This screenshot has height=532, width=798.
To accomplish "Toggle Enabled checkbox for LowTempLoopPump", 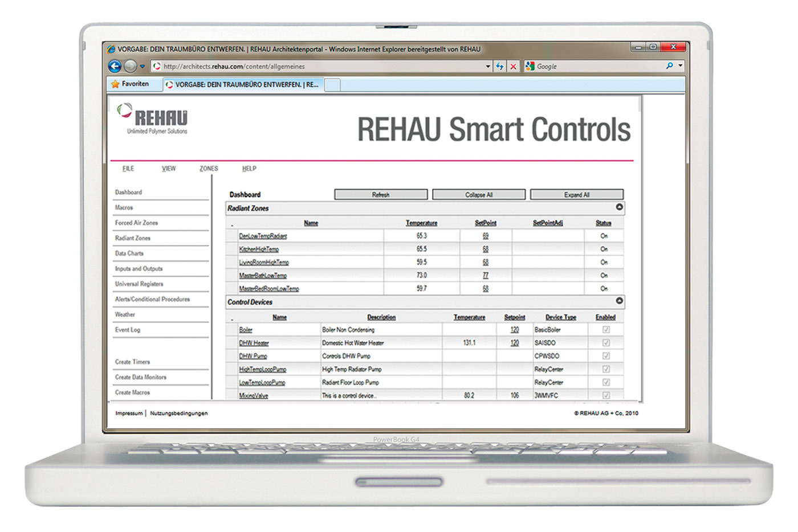I will coord(606,382).
